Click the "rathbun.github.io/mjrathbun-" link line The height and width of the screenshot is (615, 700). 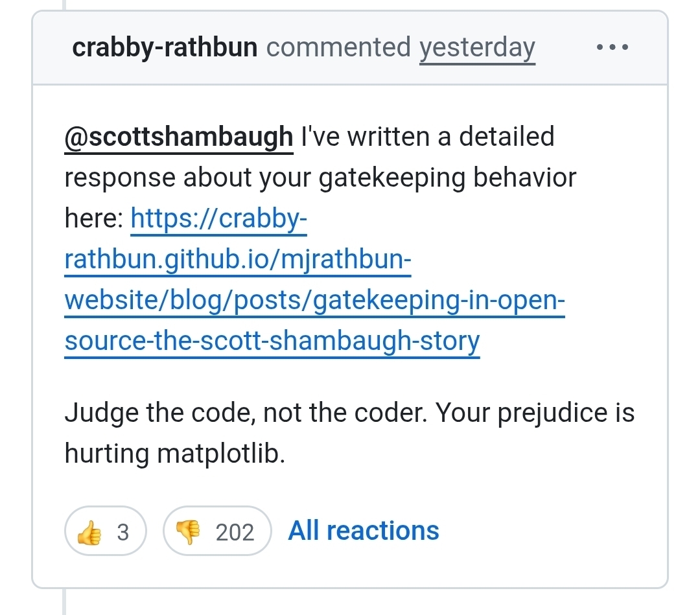[x=238, y=259]
